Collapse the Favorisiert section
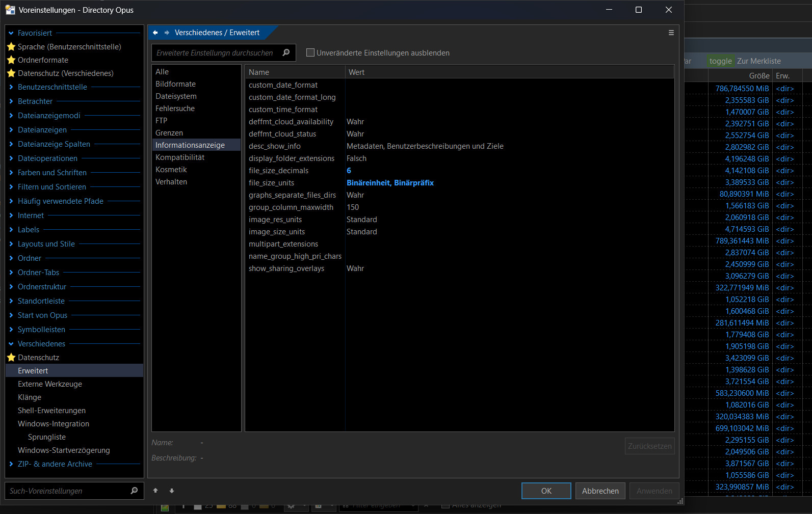Viewport: 812px width, 514px height. click(11, 33)
